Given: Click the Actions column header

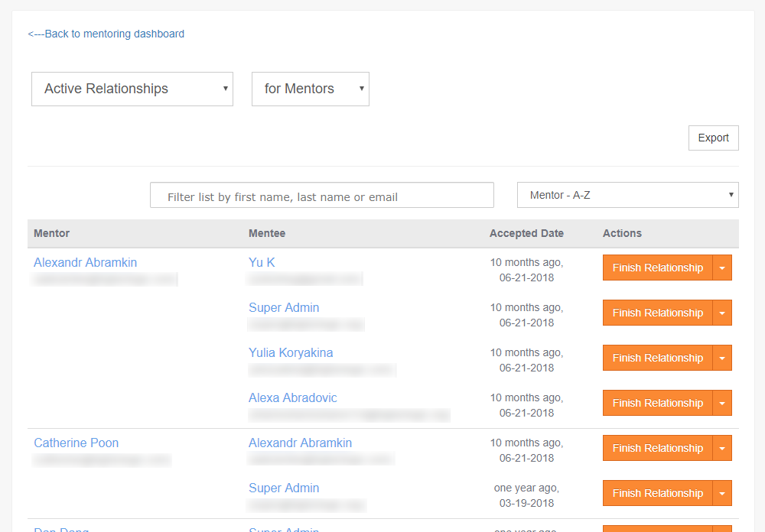Looking at the screenshot, I should [x=622, y=233].
